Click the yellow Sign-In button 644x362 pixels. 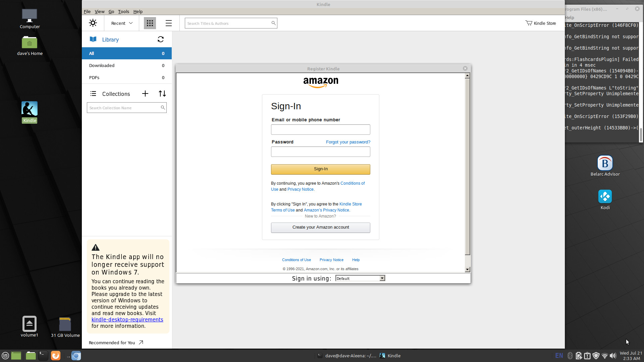(321, 169)
